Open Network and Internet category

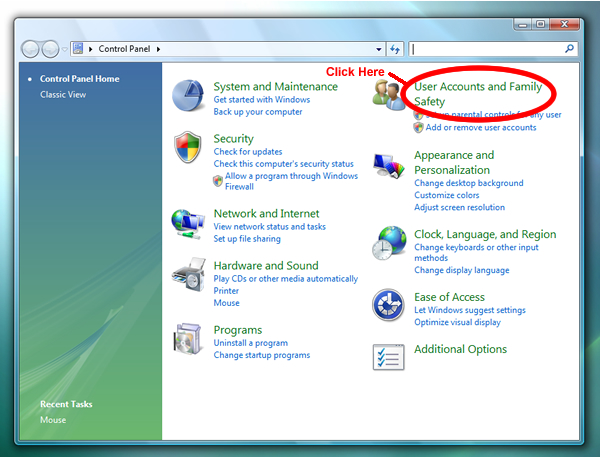(266, 214)
